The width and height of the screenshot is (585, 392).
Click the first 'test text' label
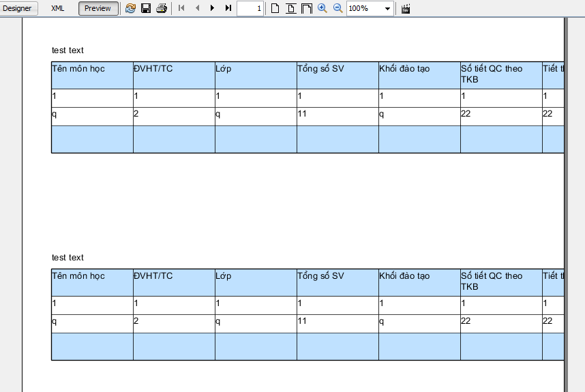pyautogui.click(x=67, y=50)
